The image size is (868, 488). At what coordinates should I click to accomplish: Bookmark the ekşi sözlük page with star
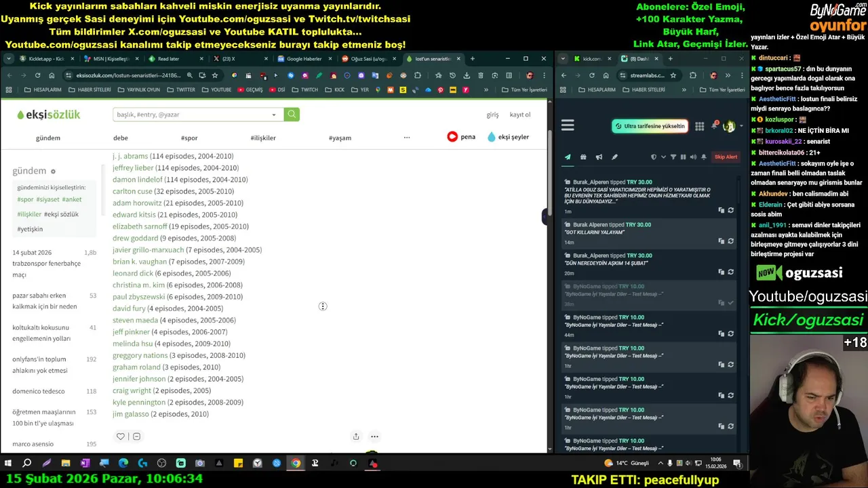click(x=215, y=75)
